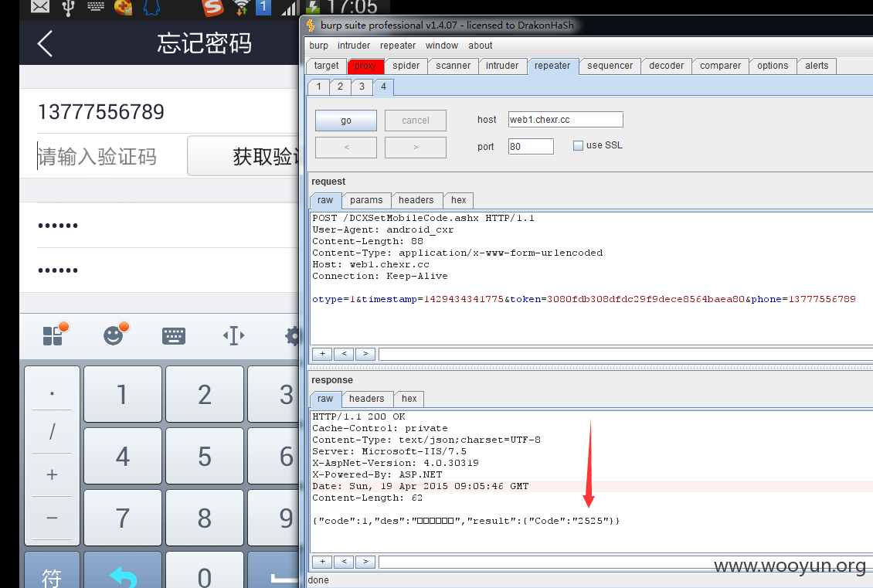This screenshot has width=873, height=588.
Task: Switch to the scanner tab
Action: [x=453, y=66]
